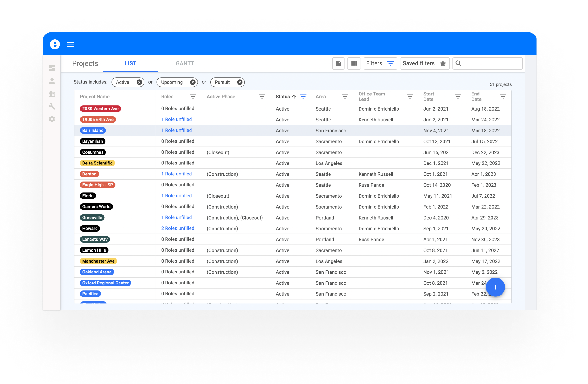Remove the Pursuit status filter chip
Viewport: 588px width, 384px height.
tap(240, 82)
